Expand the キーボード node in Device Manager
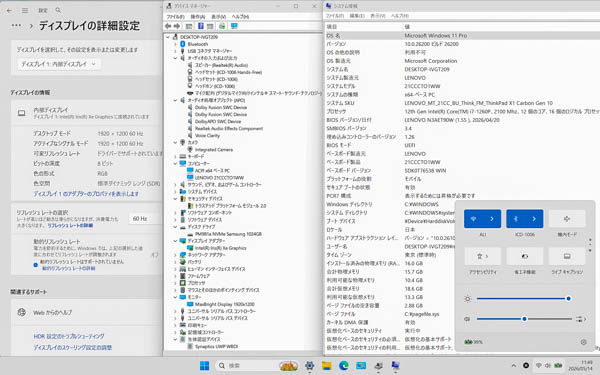600x375 pixels. click(175, 157)
